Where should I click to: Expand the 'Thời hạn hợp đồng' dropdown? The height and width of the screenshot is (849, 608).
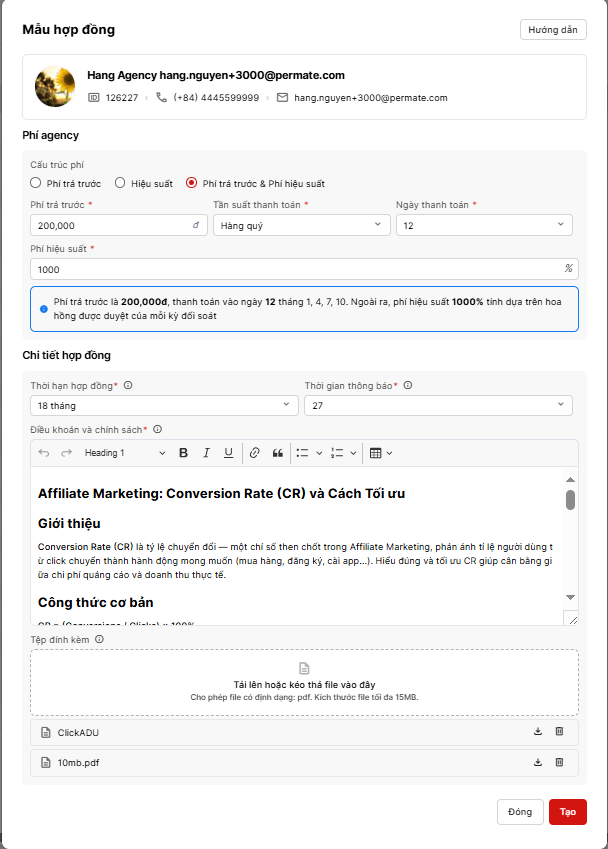pos(164,406)
